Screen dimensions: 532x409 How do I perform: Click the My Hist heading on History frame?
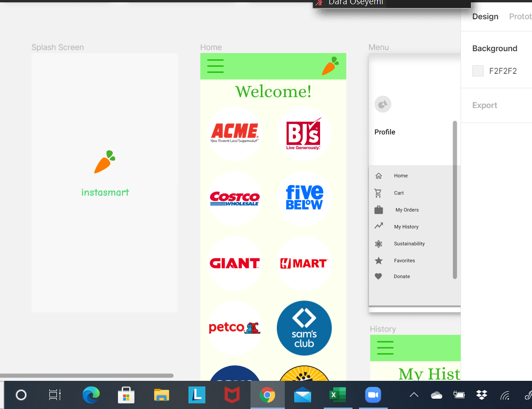click(429, 374)
